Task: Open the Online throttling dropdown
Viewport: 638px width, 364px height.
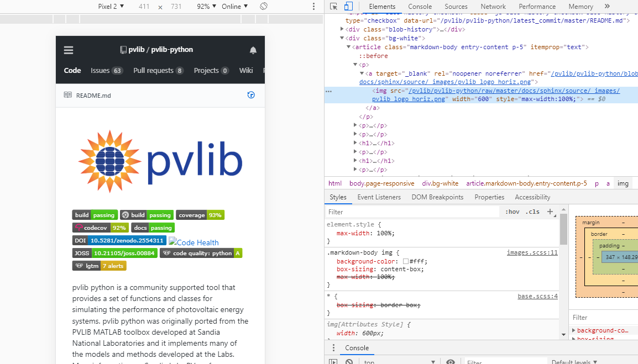Action: tap(235, 6)
